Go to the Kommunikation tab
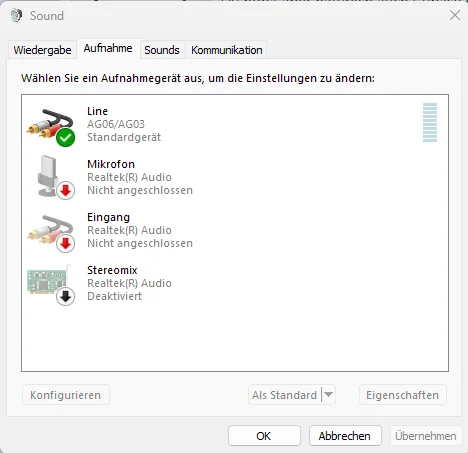Screen dimensions: 468x453 [x=227, y=50]
